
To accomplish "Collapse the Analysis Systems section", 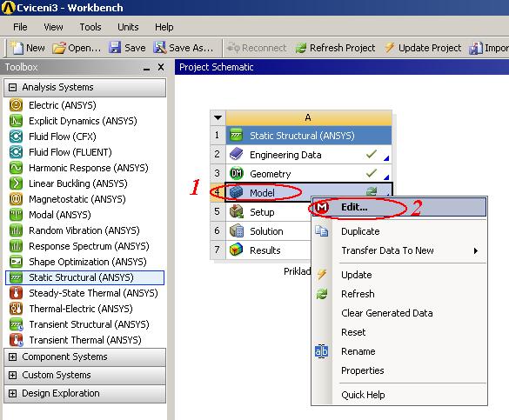I will (12, 87).
